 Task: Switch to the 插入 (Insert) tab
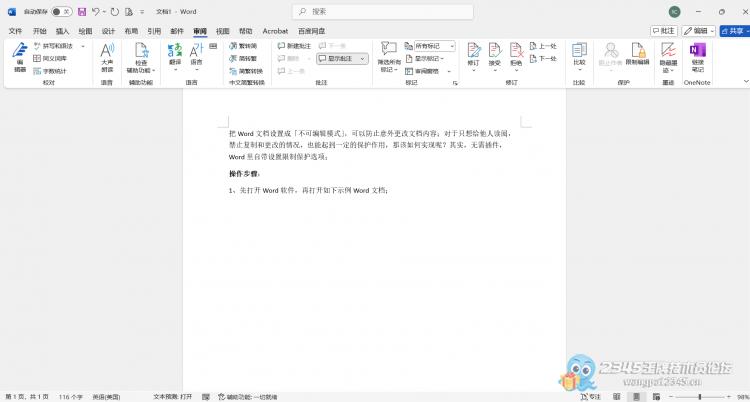click(62, 31)
